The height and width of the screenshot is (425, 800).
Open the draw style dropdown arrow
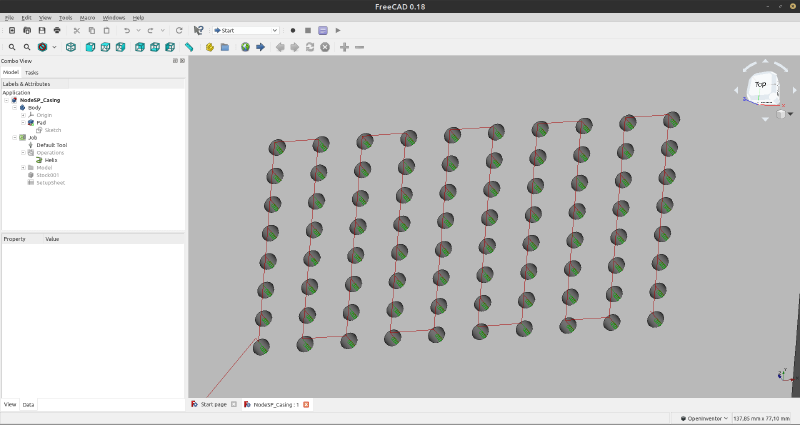53,47
